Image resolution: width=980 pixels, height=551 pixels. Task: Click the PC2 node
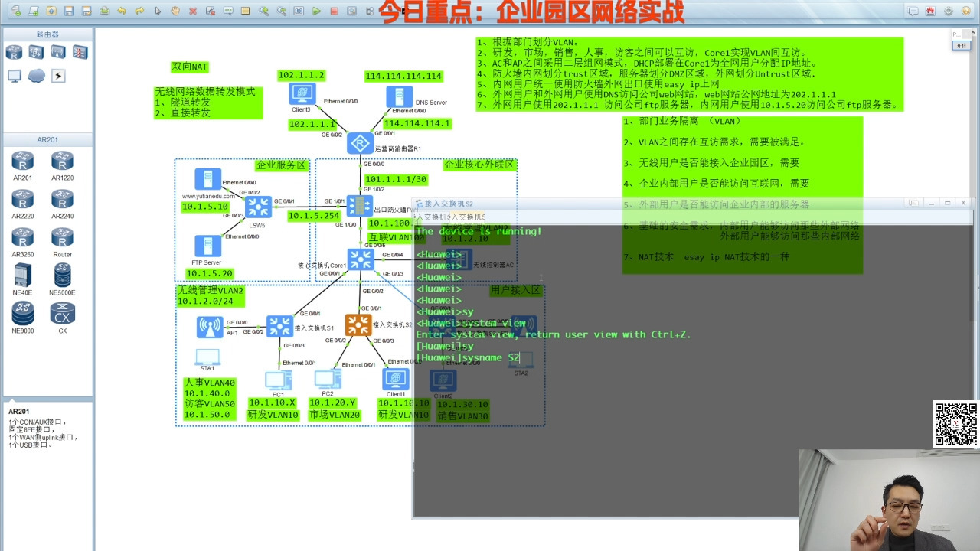[328, 380]
